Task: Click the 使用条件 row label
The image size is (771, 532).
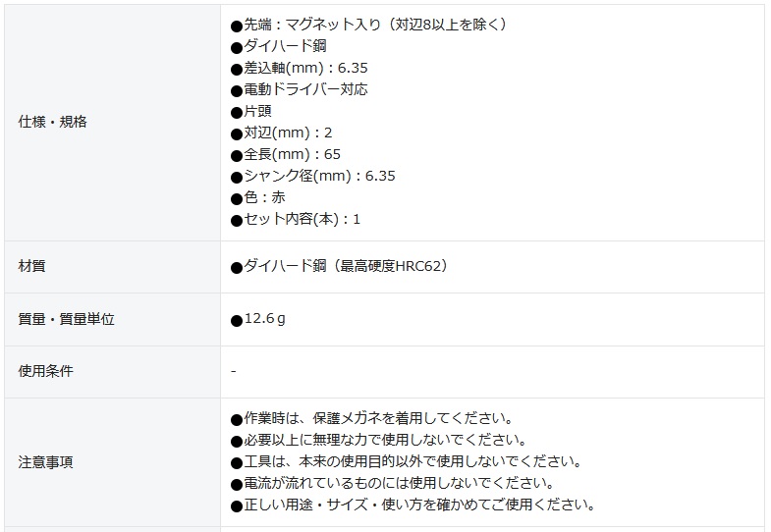Action: click(46, 371)
